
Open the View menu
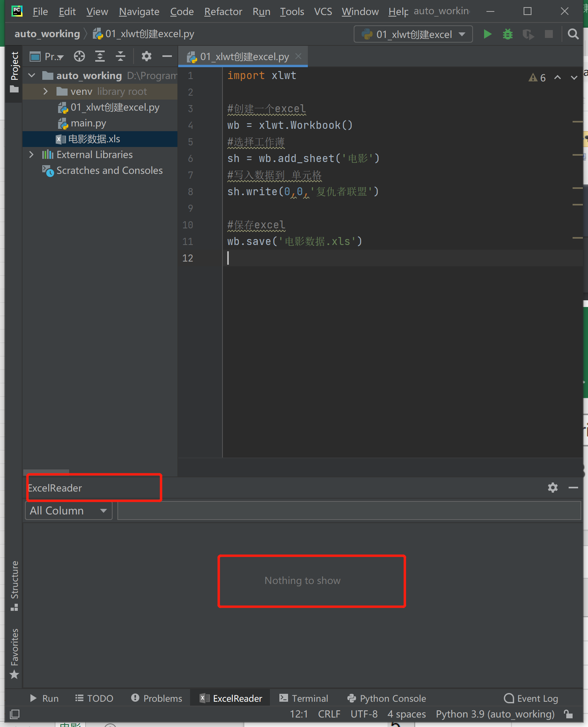pos(97,11)
